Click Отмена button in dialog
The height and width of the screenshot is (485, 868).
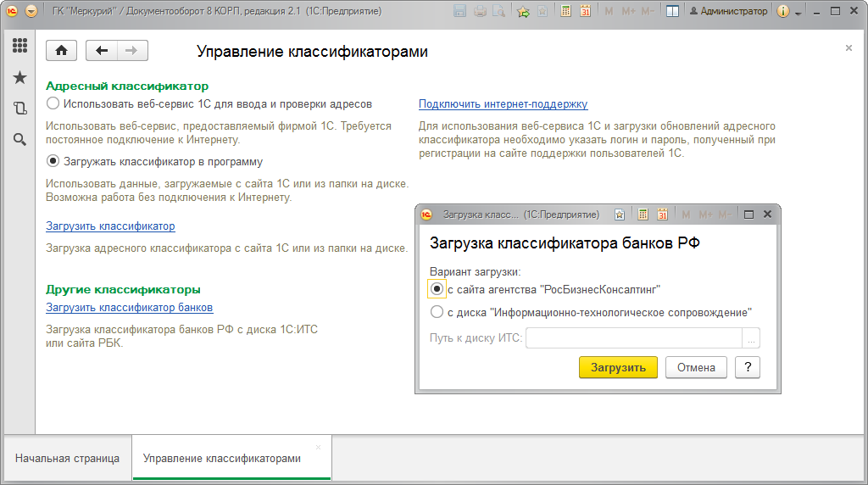point(696,367)
